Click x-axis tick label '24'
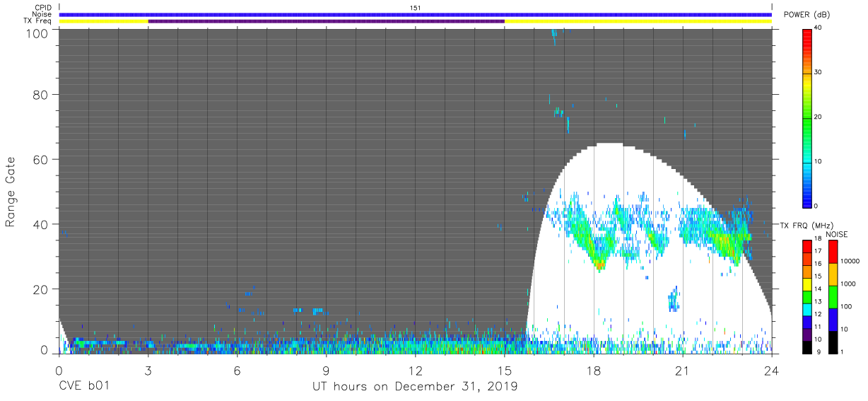Screen dimensions: 868x401 772,370
